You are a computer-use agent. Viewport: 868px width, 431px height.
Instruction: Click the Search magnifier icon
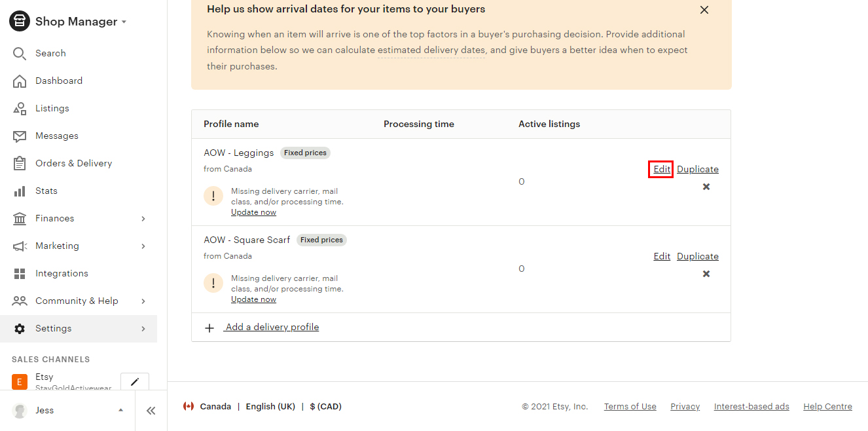(20, 53)
